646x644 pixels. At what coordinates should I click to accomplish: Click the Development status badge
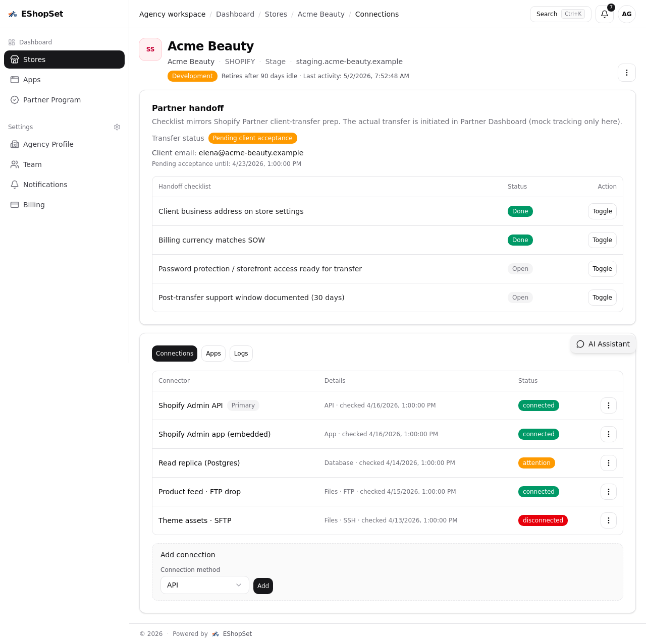pyautogui.click(x=192, y=76)
